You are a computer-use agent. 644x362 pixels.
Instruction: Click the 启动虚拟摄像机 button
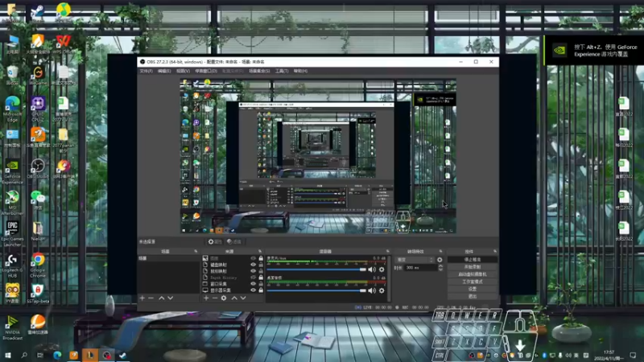point(473,274)
